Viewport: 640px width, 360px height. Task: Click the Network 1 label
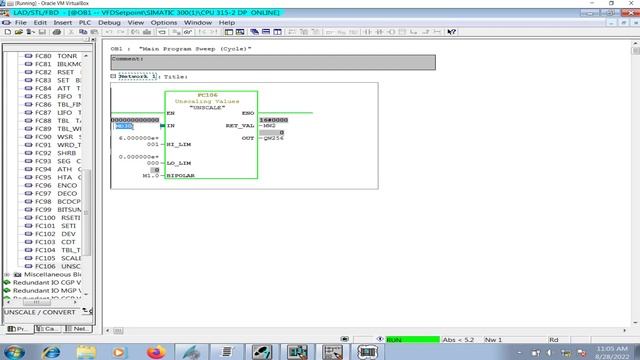tap(137, 76)
